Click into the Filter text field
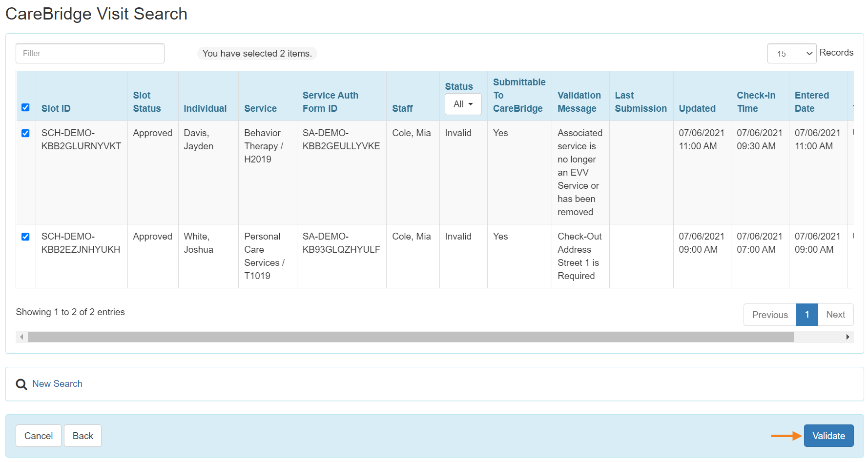This screenshot has height=462, width=868. [90, 53]
